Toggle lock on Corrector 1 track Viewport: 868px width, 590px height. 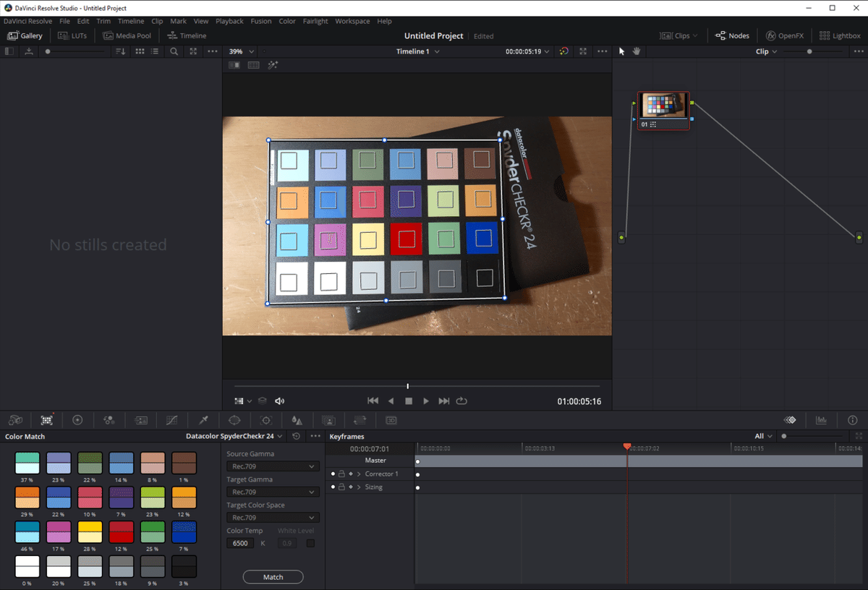coord(341,474)
